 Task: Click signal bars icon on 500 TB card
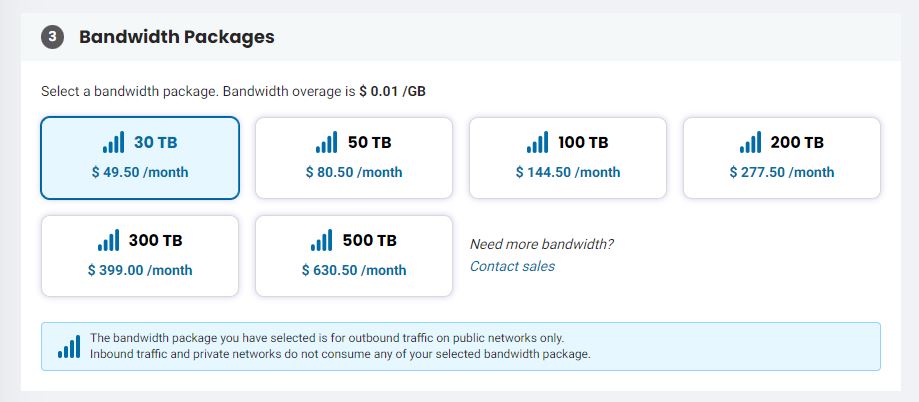tap(322, 241)
